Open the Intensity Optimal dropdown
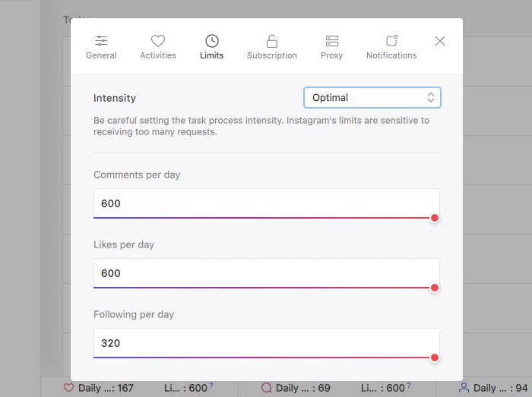The image size is (532, 397). tap(372, 98)
